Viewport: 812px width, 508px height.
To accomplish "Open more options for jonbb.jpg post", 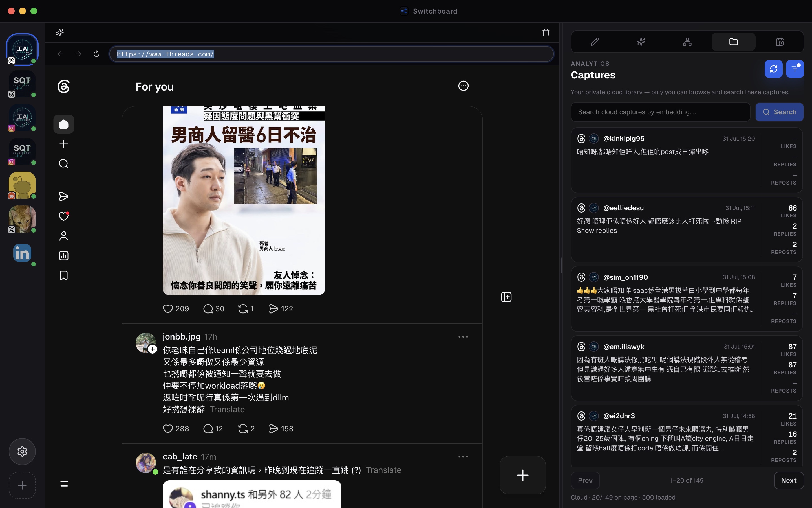I will pyautogui.click(x=463, y=337).
